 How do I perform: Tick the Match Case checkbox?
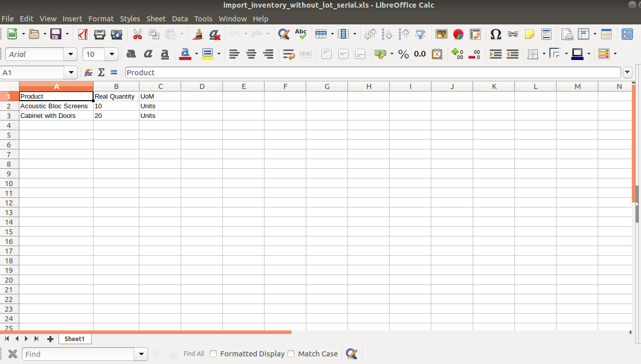(291, 354)
